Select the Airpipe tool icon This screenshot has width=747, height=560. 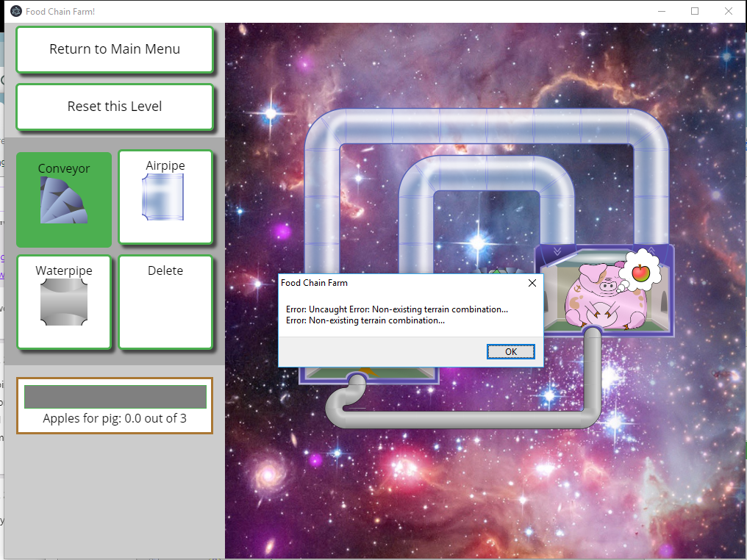[165, 197]
